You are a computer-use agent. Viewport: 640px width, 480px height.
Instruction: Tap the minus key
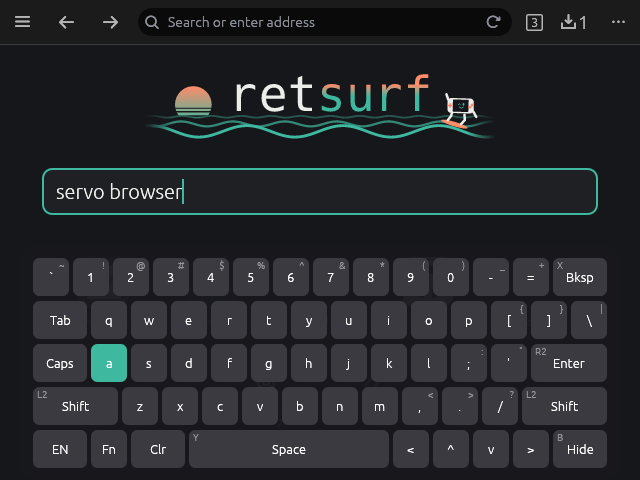click(x=491, y=277)
